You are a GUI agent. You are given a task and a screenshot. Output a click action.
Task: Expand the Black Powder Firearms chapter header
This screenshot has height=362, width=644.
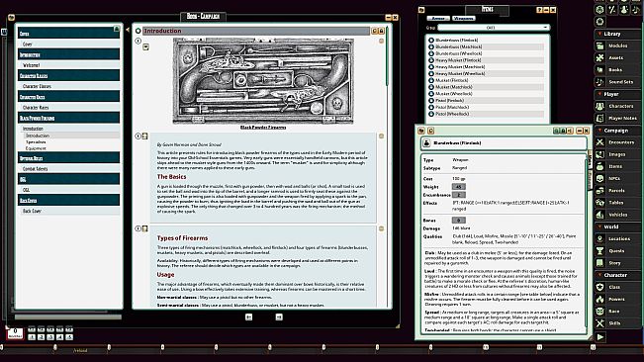click(68, 118)
